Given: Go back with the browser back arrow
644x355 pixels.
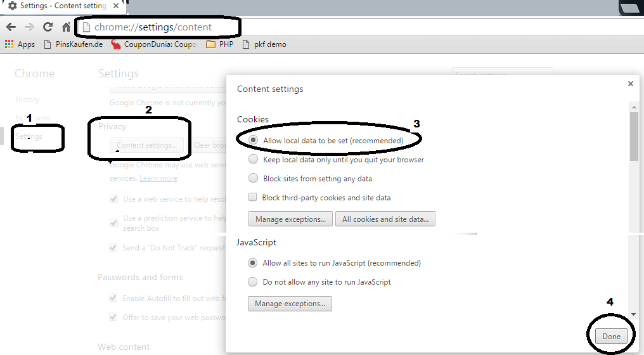Looking at the screenshot, I should coord(11,27).
